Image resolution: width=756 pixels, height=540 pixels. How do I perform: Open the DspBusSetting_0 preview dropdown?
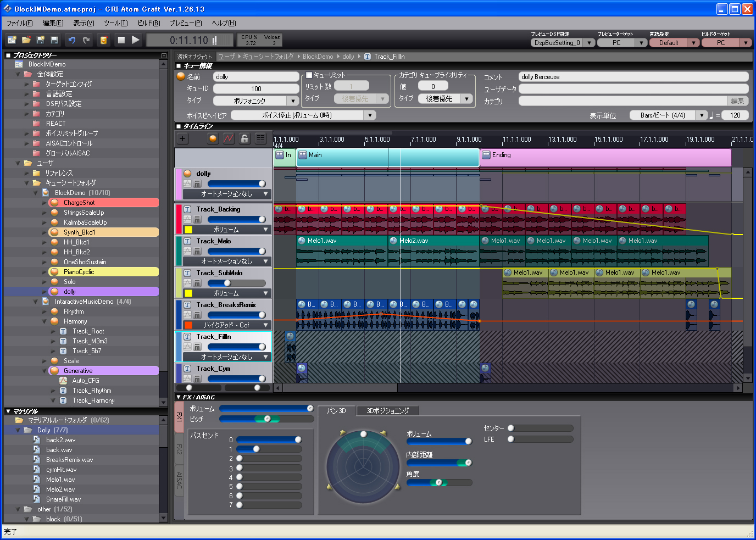tap(589, 43)
